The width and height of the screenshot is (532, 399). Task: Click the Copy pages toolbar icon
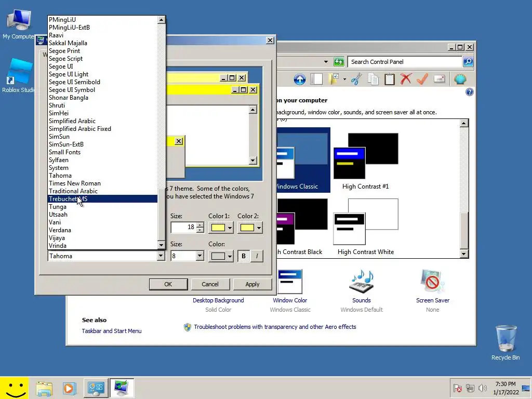(x=373, y=79)
